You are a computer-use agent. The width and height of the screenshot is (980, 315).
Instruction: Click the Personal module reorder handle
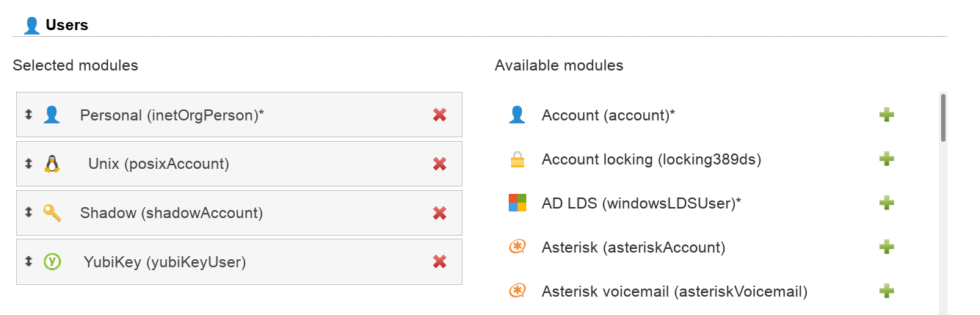click(29, 115)
